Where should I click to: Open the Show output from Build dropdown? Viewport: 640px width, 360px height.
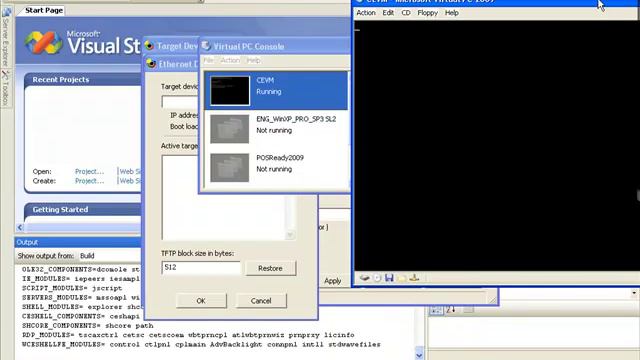[109, 256]
